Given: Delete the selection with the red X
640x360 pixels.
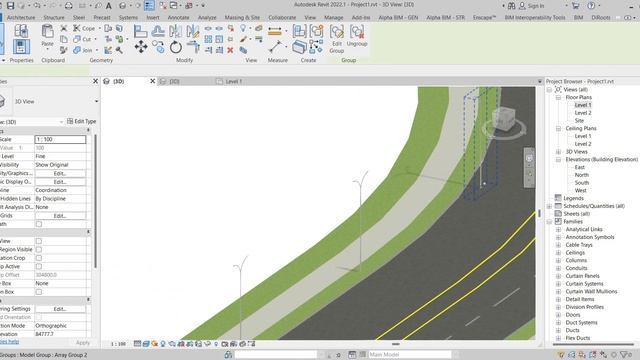Looking at the screenshot, I should (230, 50).
